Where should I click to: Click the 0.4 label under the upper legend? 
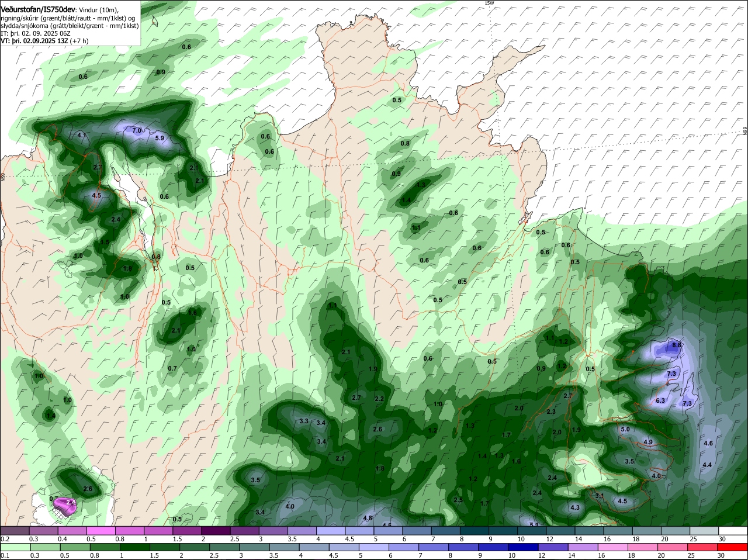[63, 539]
